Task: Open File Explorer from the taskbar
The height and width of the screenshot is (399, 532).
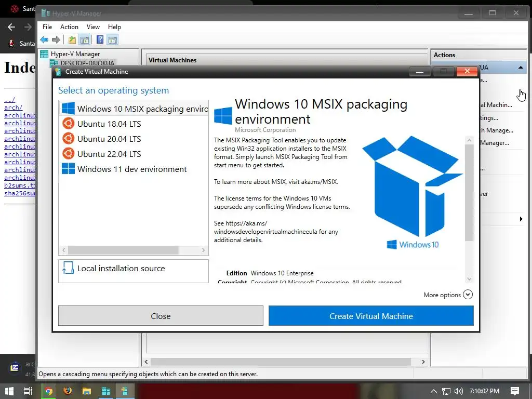Action: (x=87, y=391)
